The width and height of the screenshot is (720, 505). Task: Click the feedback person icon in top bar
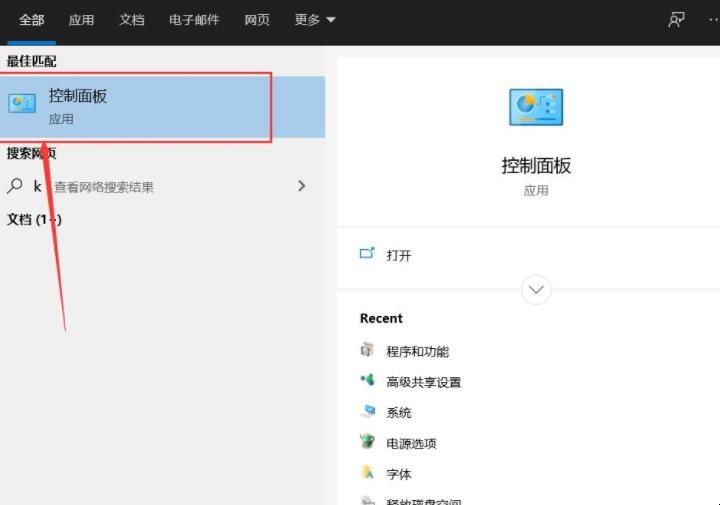pyautogui.click(x=676, y=20)
